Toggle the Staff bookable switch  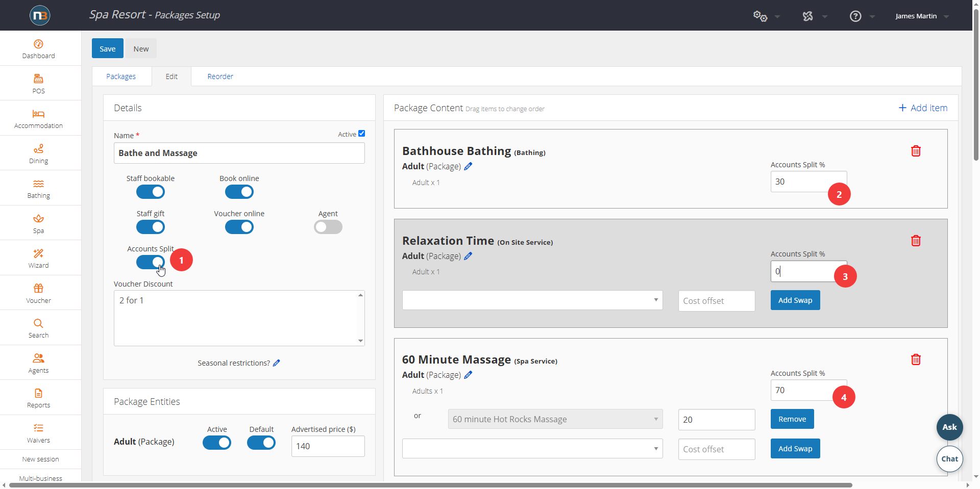pos(151,192)
